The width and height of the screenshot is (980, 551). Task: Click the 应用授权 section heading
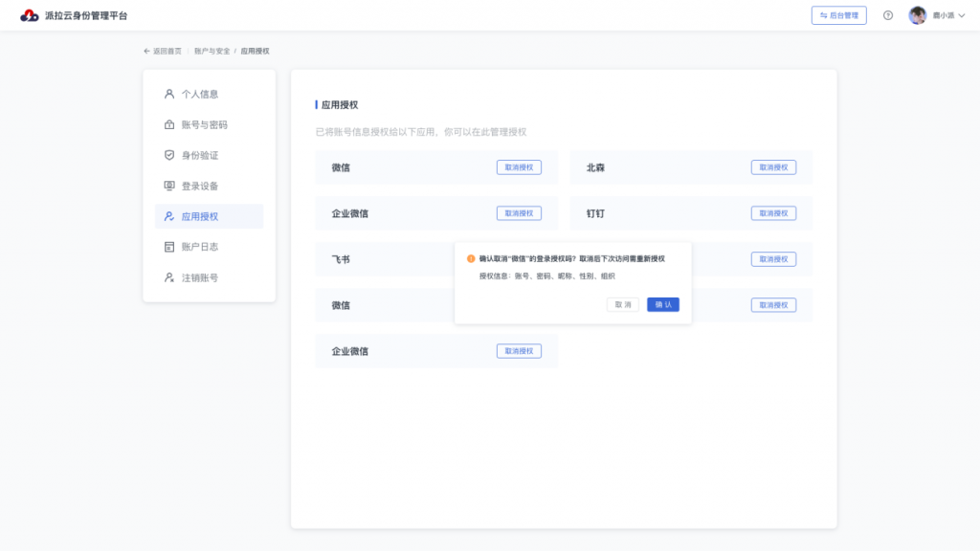tap(340, 105)
